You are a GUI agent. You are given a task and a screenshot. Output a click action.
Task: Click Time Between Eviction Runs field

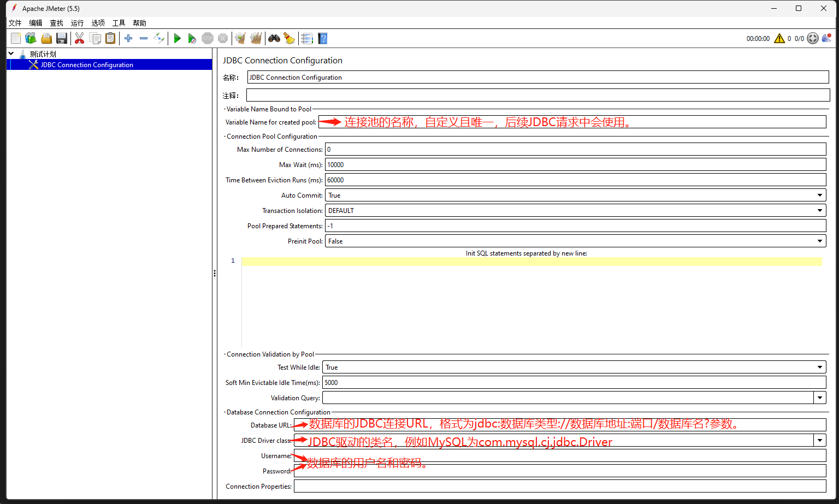point(575,180)
